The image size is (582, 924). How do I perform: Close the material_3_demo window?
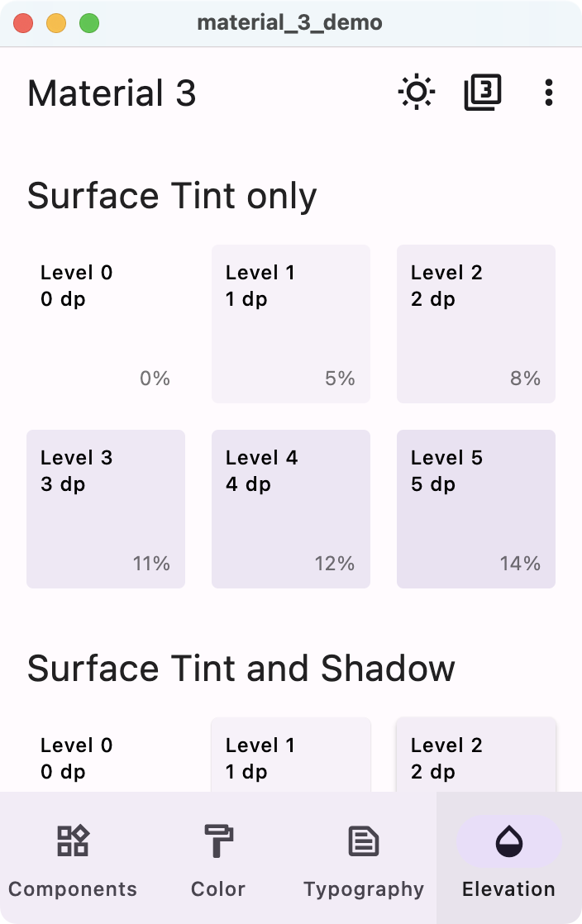pyautogui.click(x=23, y=23)
